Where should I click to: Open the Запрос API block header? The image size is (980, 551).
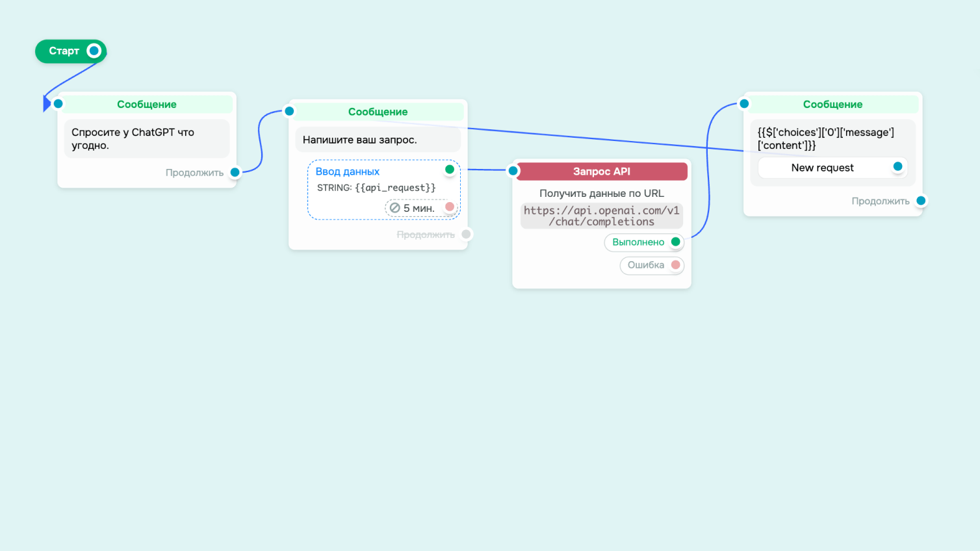[x=602, y=172]
